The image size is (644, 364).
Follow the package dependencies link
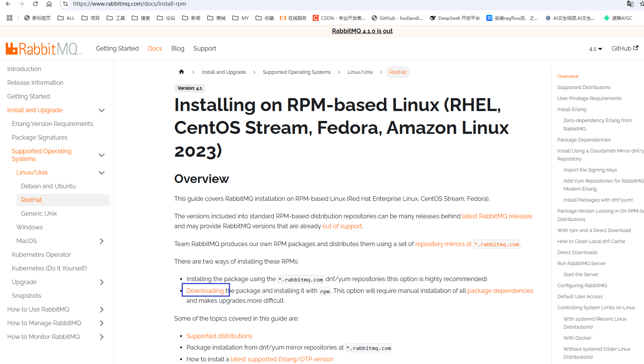[x=500, y=291]
